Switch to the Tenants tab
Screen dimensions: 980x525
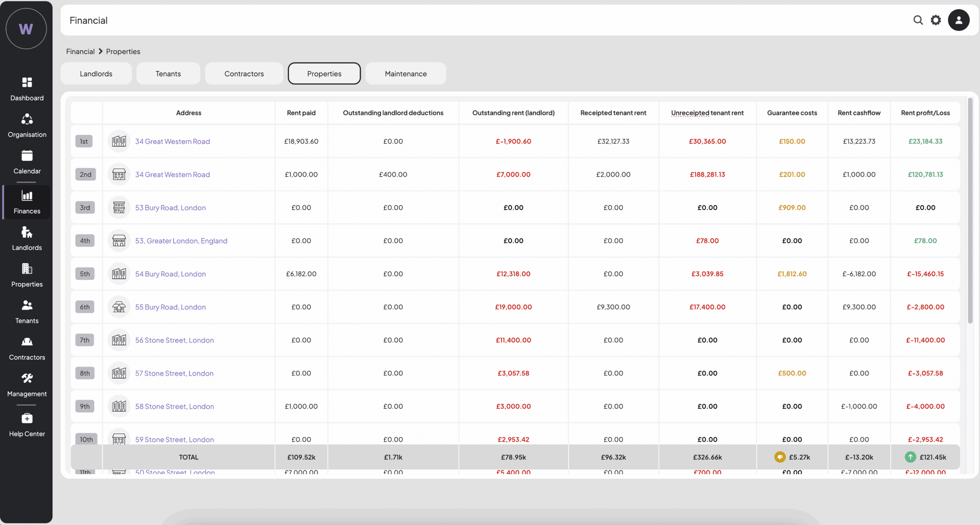168,73
